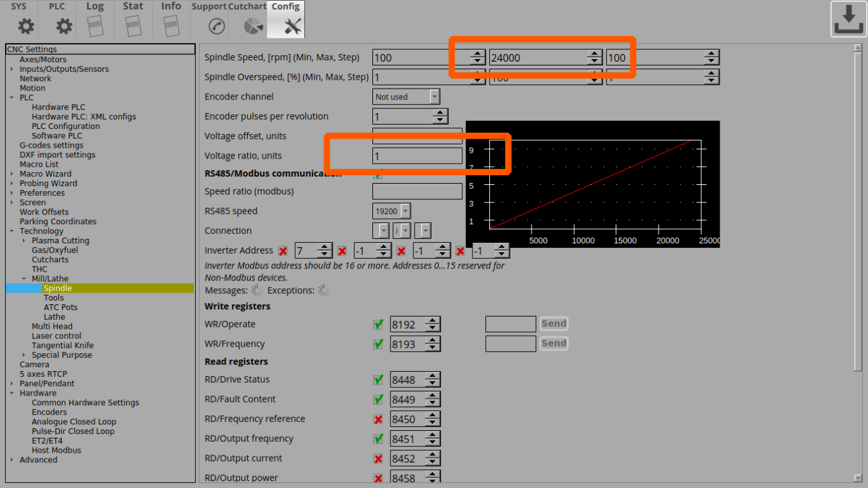868x488 pixels.
Task: Open the Info page icon
Action: point(171,26)
